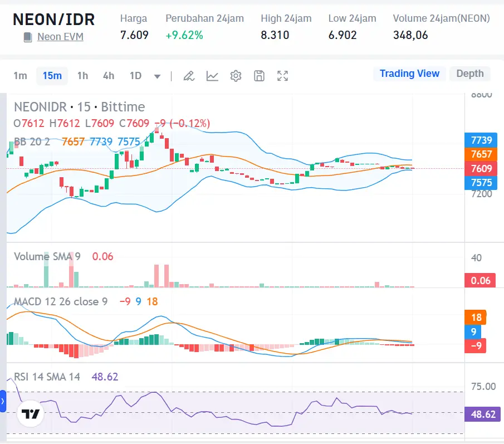Click the TradingView logo
504x444 pixels.
[x=31, y=414]
